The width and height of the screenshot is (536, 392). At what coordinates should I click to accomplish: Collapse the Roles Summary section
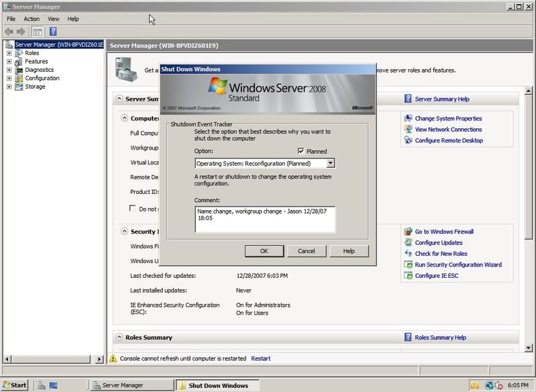[x=119, y=337]
